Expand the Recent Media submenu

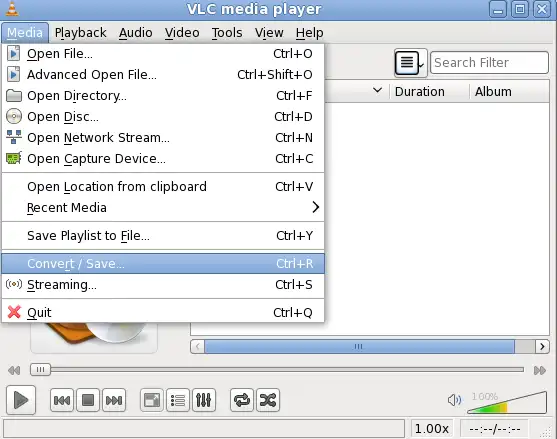click(x=163, y=207)
